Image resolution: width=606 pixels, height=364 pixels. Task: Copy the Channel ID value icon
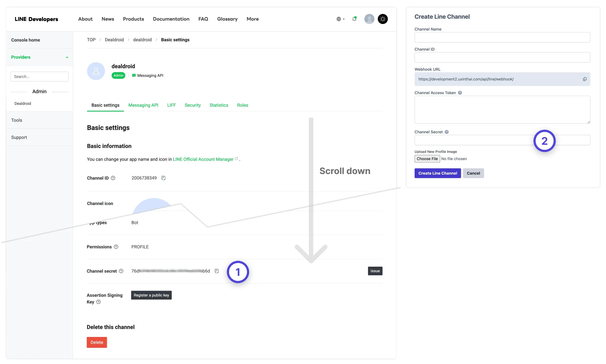point(163,178)
